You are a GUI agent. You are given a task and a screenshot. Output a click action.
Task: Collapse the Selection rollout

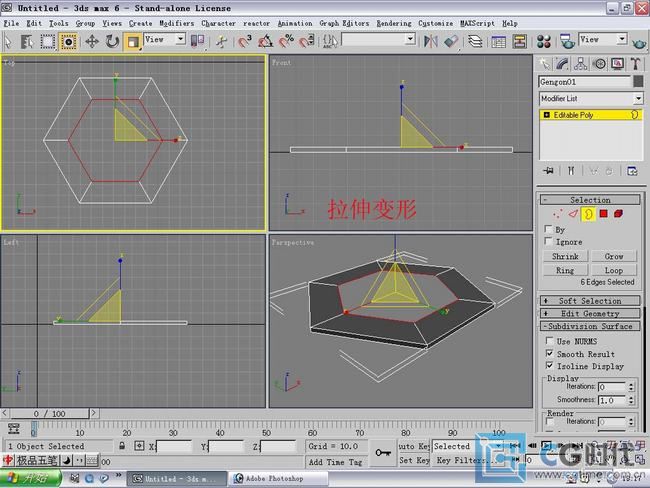pos(590,200)
